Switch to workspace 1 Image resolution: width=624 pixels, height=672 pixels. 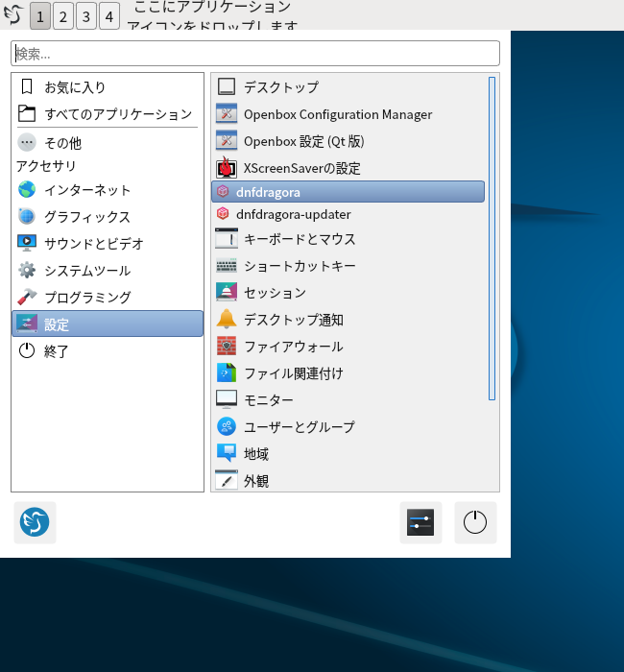40,16
